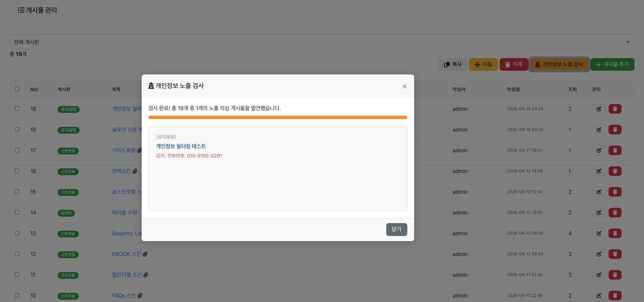This screenshot has height=302, width=644.
Task: Remove post 17 via trash icon
Action: point(615,150)
